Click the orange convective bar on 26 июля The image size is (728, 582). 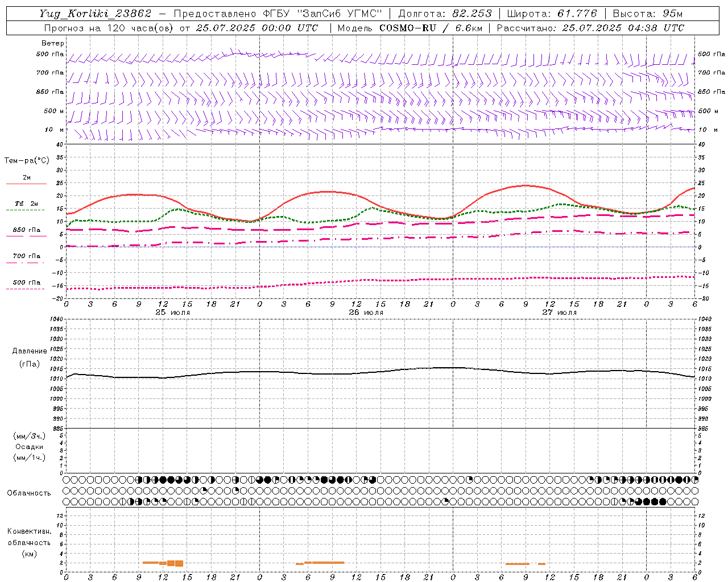click(x=320, y=563)
